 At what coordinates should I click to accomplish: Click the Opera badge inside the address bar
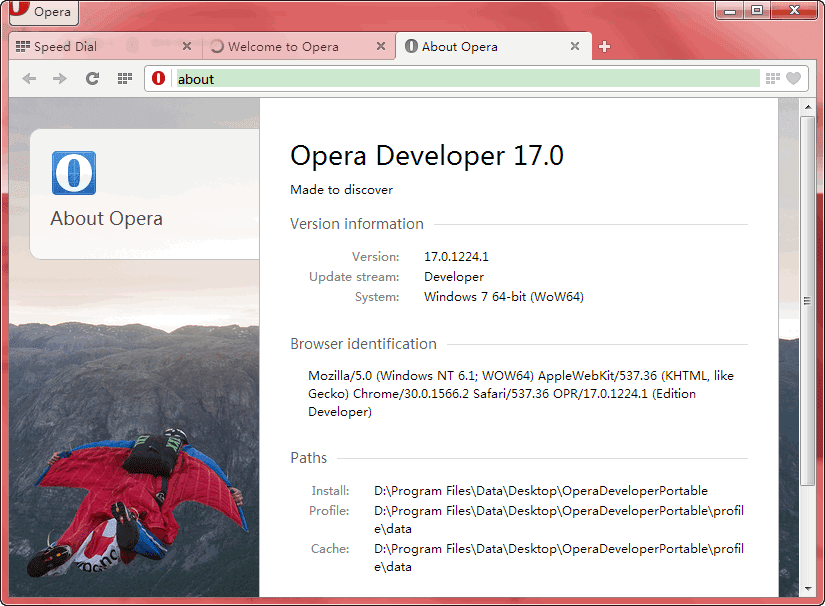click(x=158, y=78)
